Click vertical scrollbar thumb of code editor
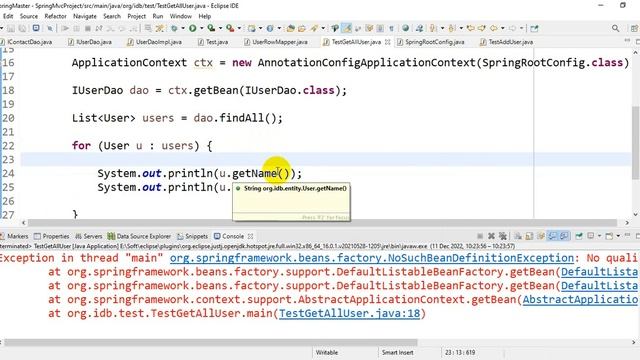Viewport: 640px width, 360px height. coord(636,142)
